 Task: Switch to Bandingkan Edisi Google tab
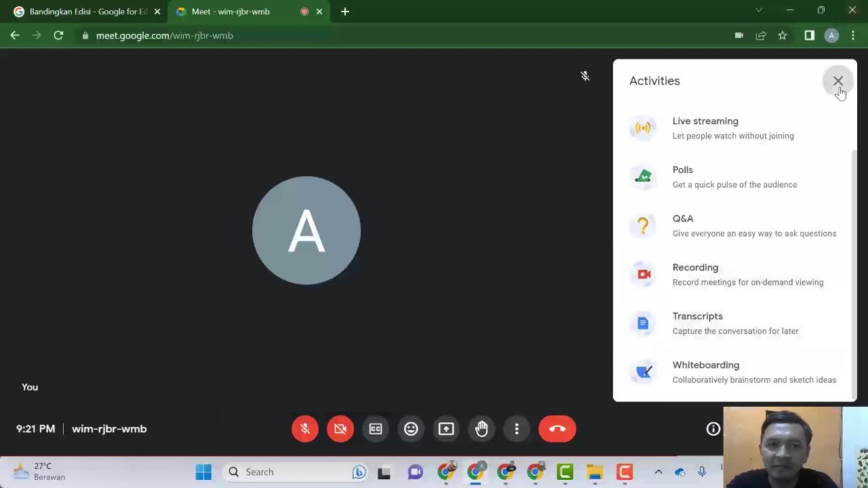[87, 12]
